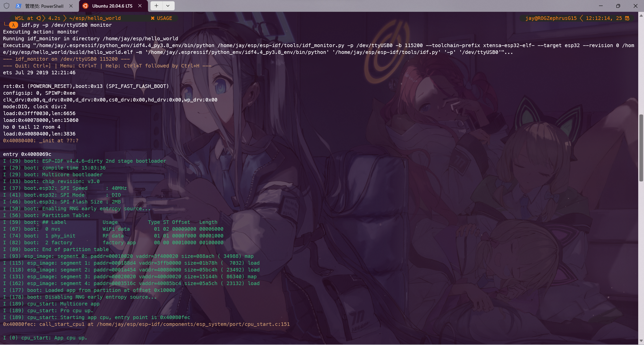Click the 'compile time 15:03:36' line
The height and width of the screenshot is (345, 644).
click(54, 168)
